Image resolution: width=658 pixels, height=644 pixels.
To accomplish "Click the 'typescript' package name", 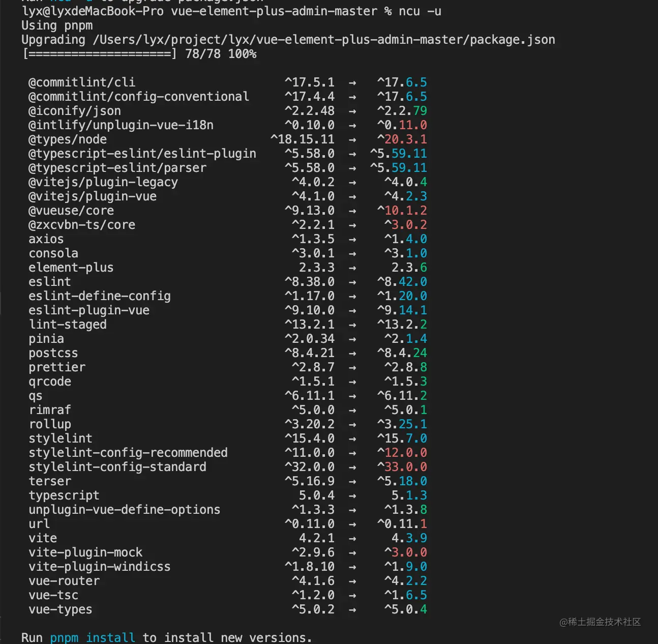I will [x=64, y=495].
